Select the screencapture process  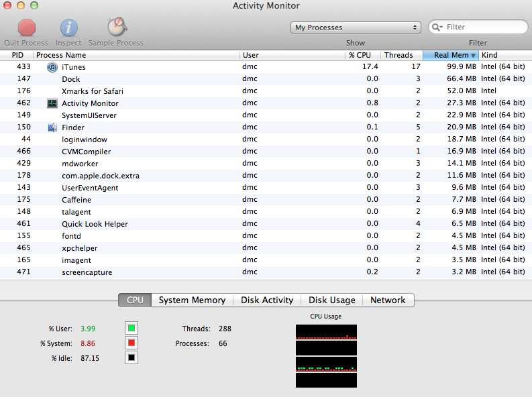[x=266, y=272]
